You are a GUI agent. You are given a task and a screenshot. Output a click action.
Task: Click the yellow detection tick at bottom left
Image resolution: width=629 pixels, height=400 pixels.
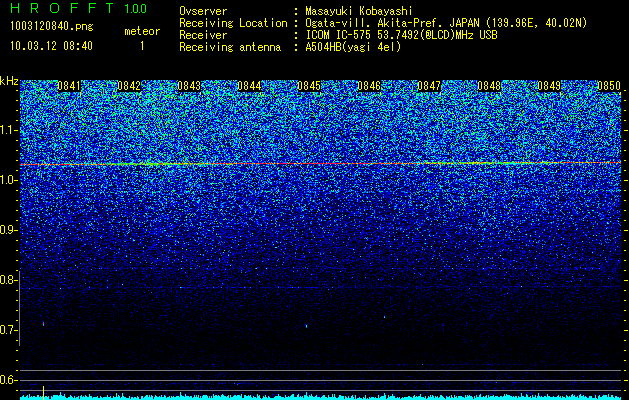click(43, 393)
